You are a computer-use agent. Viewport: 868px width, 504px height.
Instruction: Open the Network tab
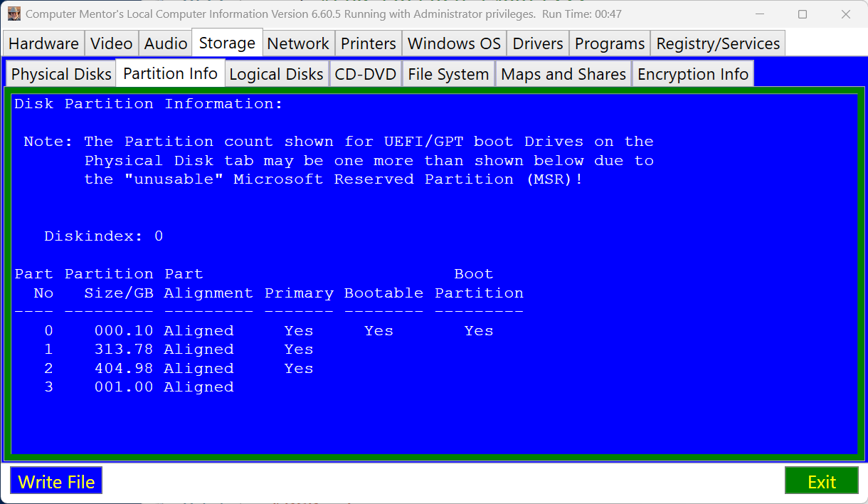[x=298, y=43]
